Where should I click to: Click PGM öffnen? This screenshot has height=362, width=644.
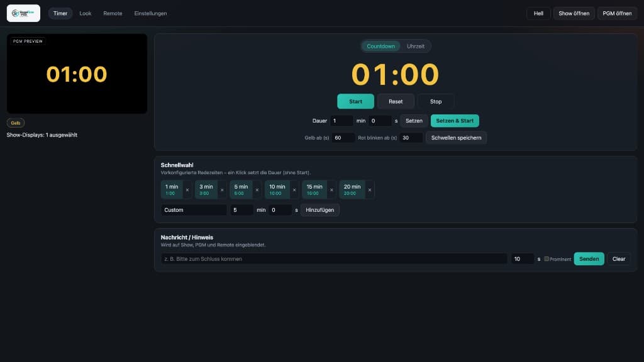(x=618, y=13)
